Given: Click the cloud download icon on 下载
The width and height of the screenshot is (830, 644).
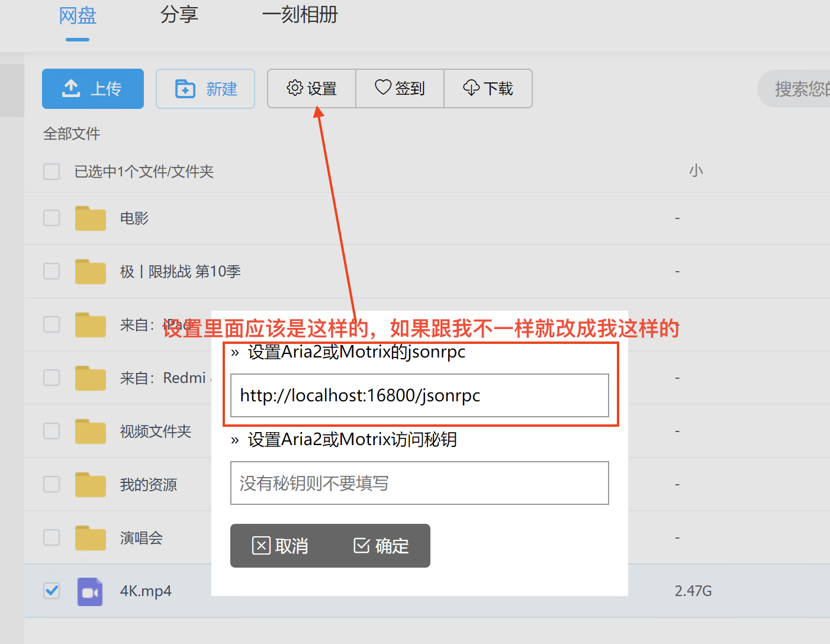Looking at the screenshot, I should click(x=471, y=88).
